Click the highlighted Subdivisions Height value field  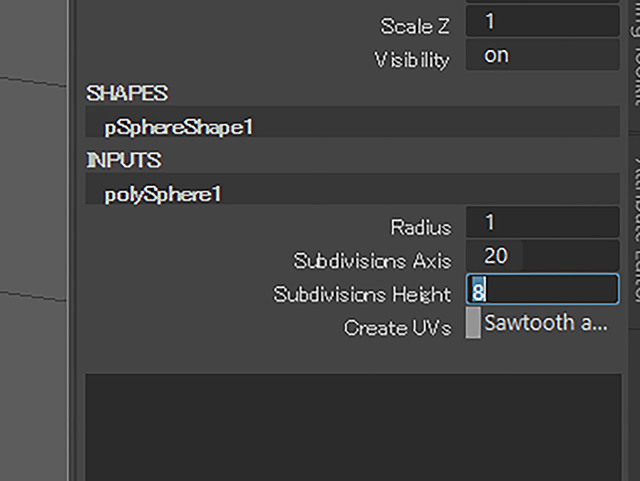(x=542, y=289)
